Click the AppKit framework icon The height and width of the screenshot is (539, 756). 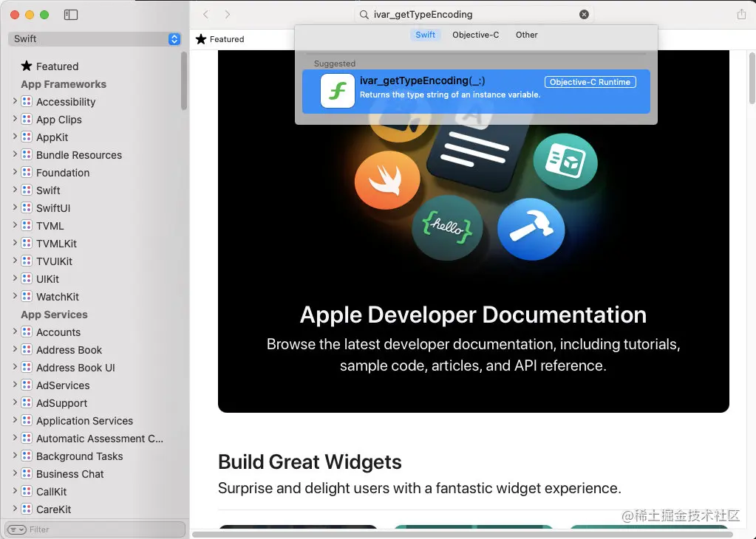point(27,137)
